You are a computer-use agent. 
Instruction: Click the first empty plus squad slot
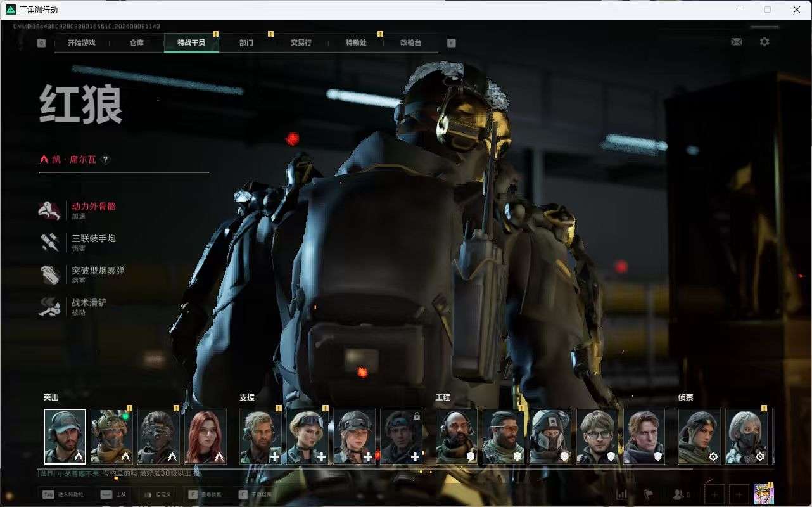tap(714, 494)
